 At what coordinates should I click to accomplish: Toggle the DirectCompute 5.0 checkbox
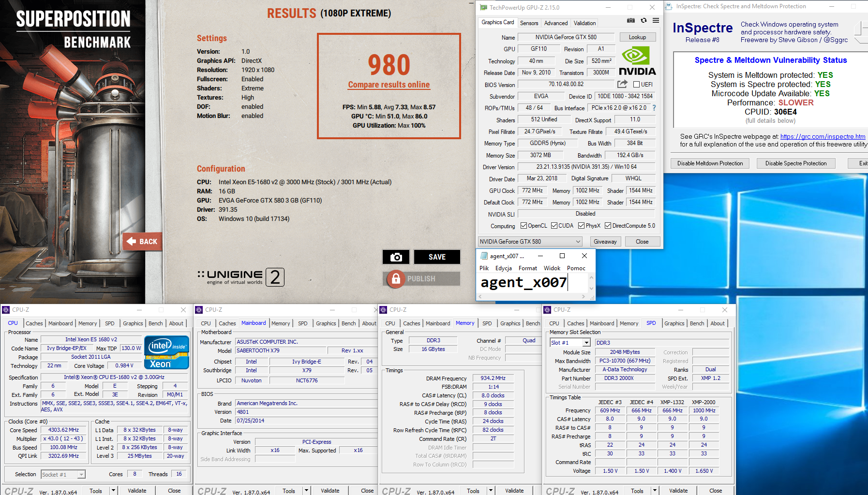click(608, 226)
